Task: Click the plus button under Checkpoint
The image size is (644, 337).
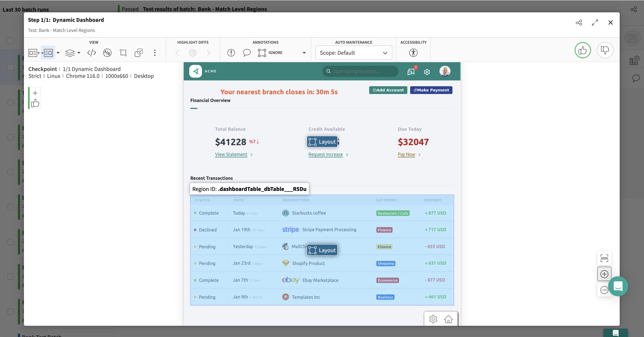Action: [35, 93]
